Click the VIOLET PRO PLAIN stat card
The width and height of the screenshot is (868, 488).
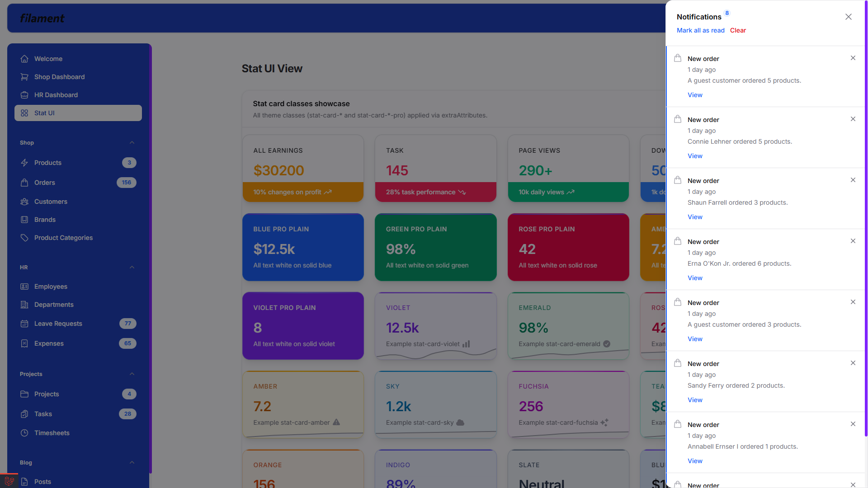pyautogui.click(x=303, y=326)
